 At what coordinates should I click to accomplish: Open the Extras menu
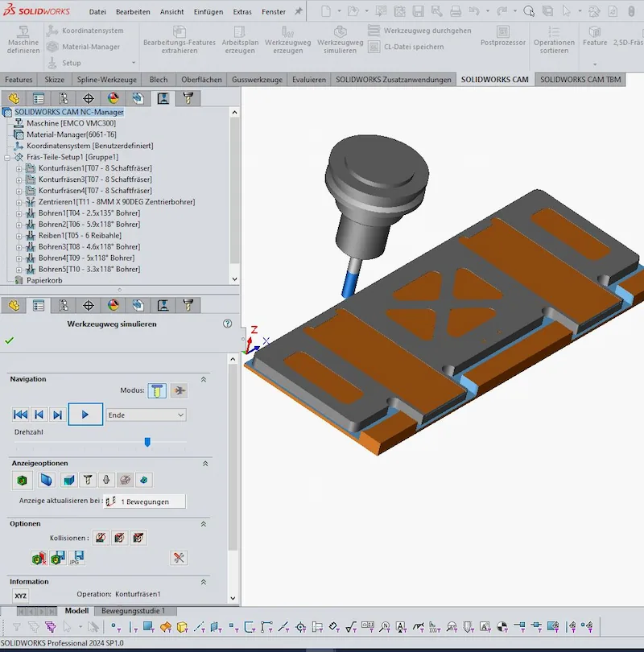coord(242,11)
